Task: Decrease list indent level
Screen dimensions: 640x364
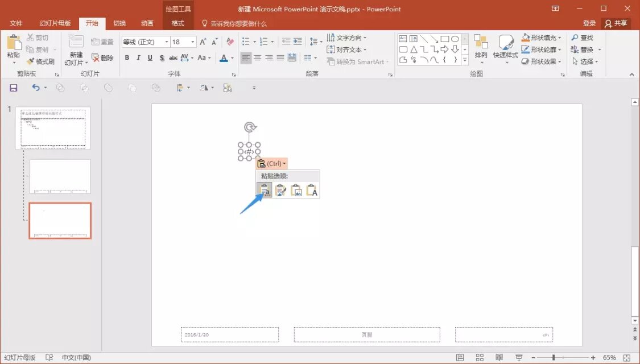Action: point(286,42)
